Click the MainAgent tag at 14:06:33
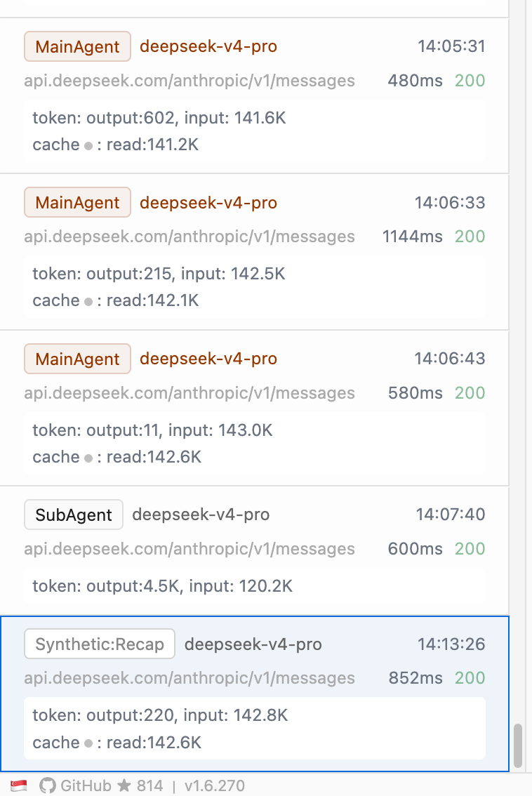The image size is (532, 796). pyautogui.click(x=78, y=203)
